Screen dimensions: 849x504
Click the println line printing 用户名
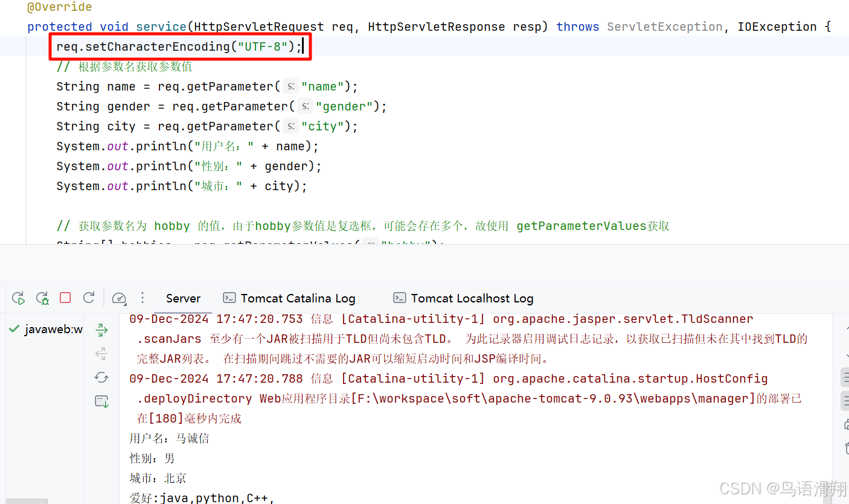tap(187, 146)
